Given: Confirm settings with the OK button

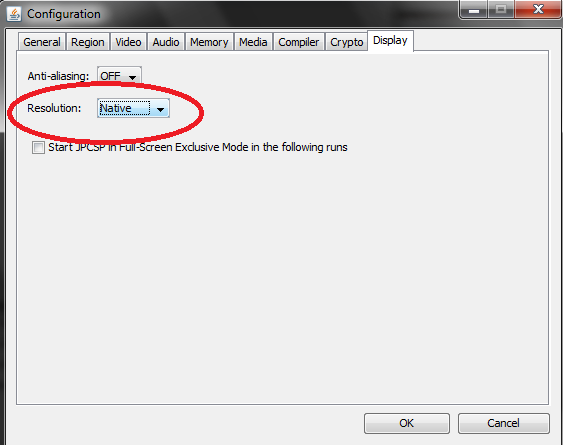Looking at the screenshot, I should (407, 423).
